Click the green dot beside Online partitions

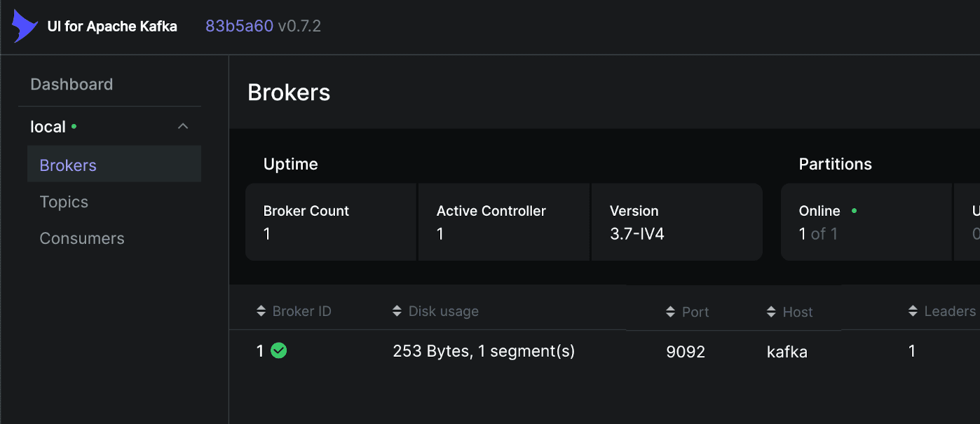(x=854, y=210)
